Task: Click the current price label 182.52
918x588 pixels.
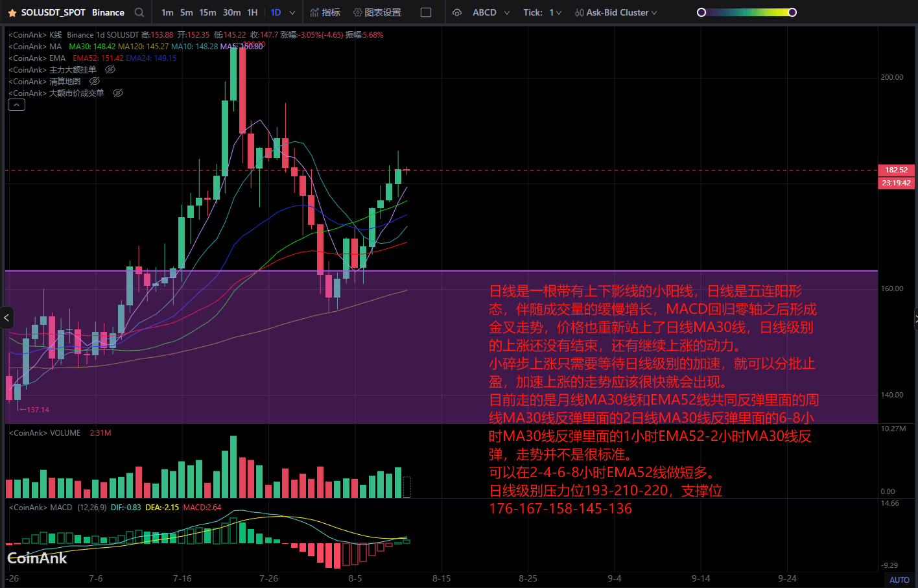Action: [x=896, y=170]
